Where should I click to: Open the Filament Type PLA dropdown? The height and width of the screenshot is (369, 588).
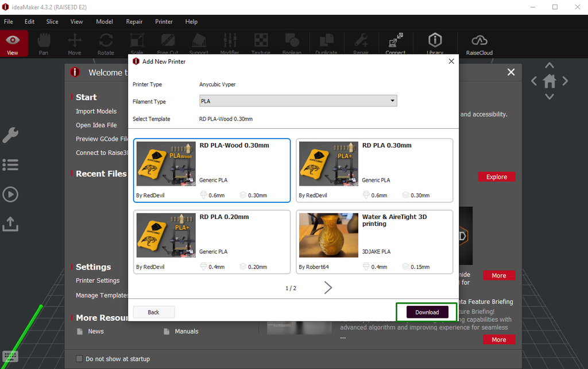pos(298,101)
